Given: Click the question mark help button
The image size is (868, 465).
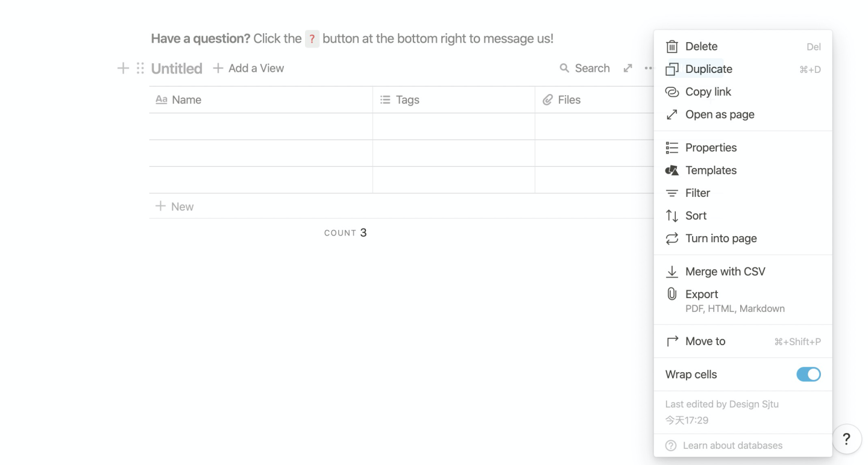Looking at the screenshot, I should point(846,439).
